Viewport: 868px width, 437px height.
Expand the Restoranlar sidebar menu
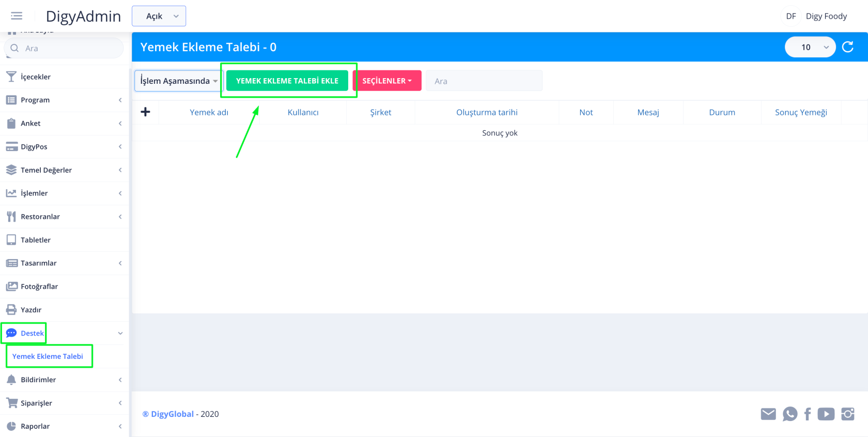(64, 217)
